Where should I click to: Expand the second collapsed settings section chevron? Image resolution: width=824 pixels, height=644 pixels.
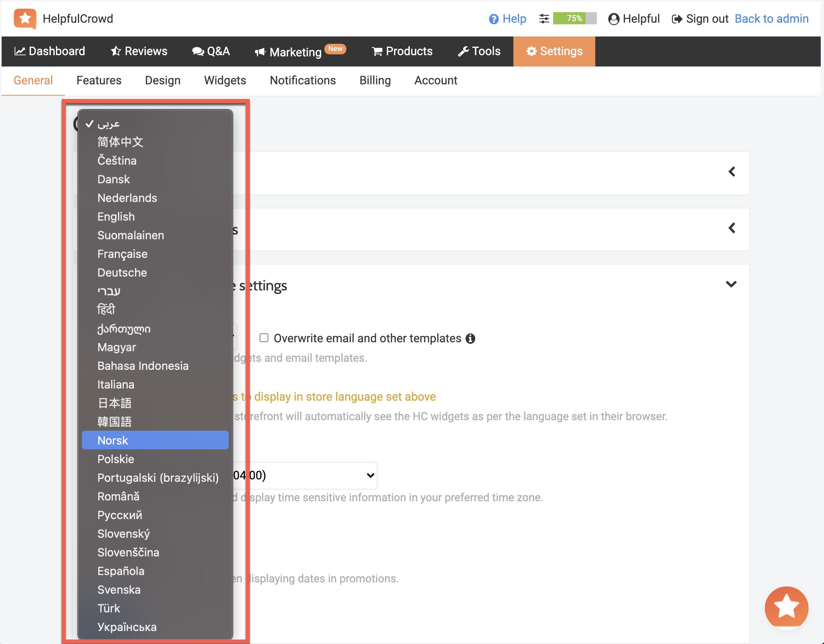pyautogui.click(x=731, y=228)
